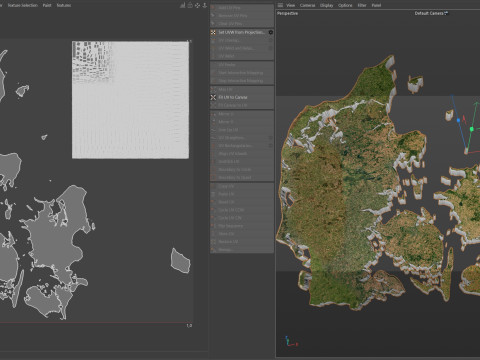Run the Boundary to Quad command
Screen dimensions: 480x360
pyautogui.click(x=242, y=178)
